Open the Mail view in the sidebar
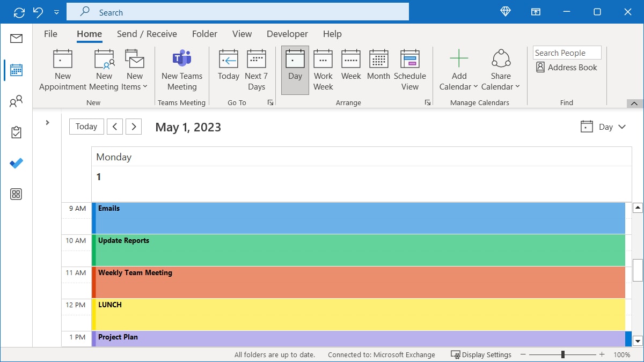This screenshot has height=362, width=644. 16,38
